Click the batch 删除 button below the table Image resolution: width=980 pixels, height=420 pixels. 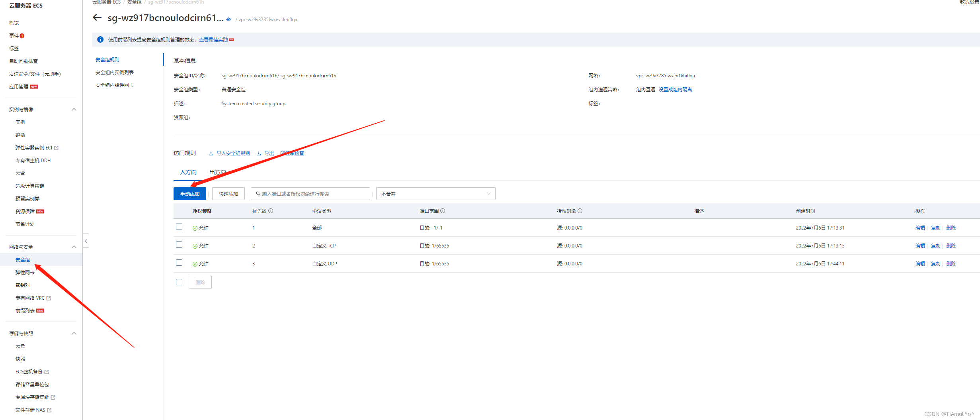point(200,282)
